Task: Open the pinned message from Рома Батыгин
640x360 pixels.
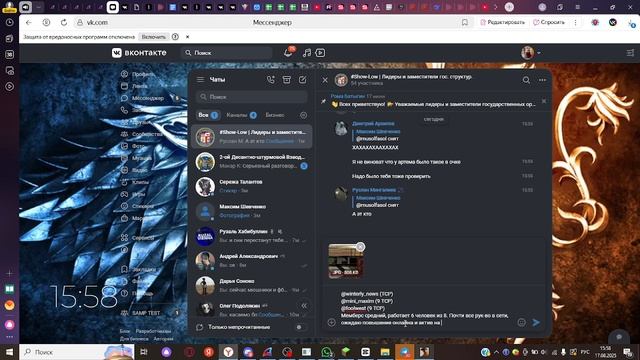Action: [x=433, y=100]
